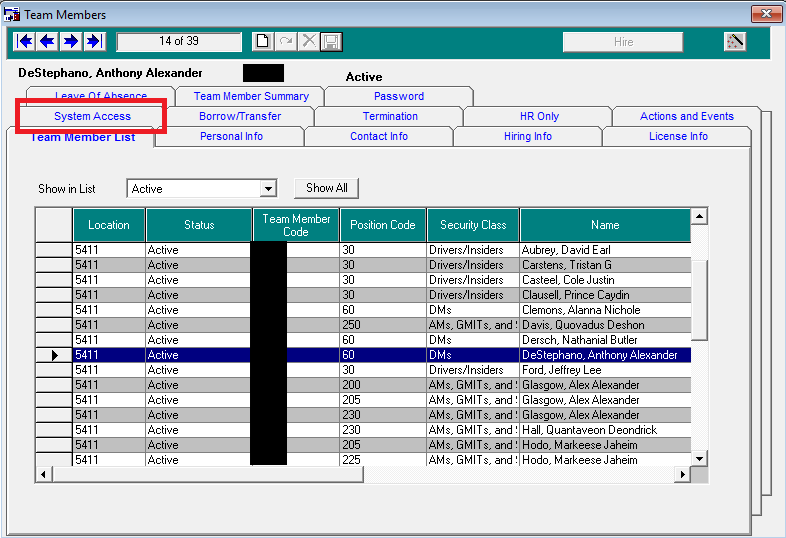Click the horizontal scroll right arrow
Screen dimensions: 786x538
(x=682, y=474)
